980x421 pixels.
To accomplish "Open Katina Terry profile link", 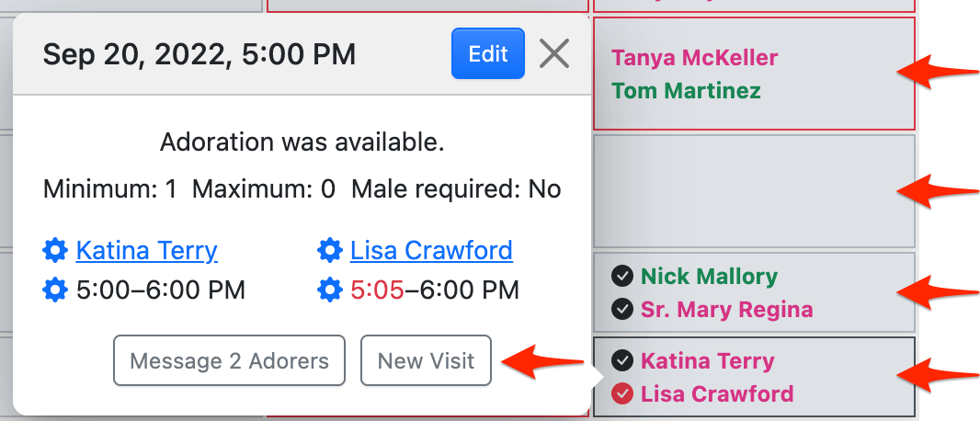I will tap(146, 250).
